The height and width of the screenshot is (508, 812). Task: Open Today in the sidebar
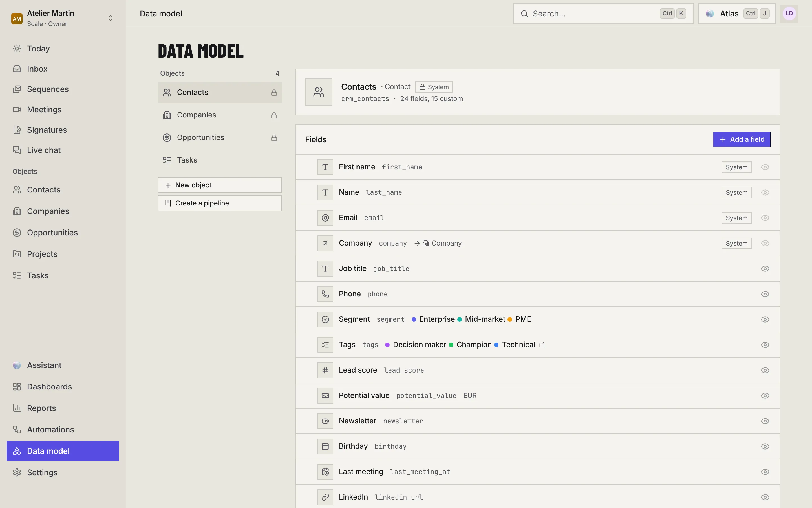click(x=63, y=48)
